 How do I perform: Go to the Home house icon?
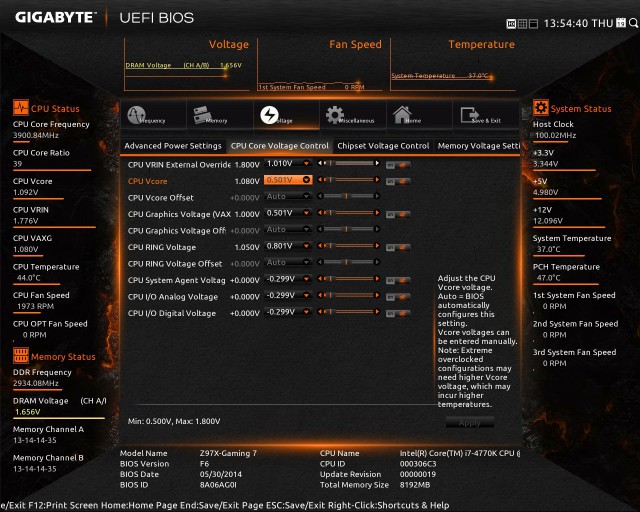(402, 115)
